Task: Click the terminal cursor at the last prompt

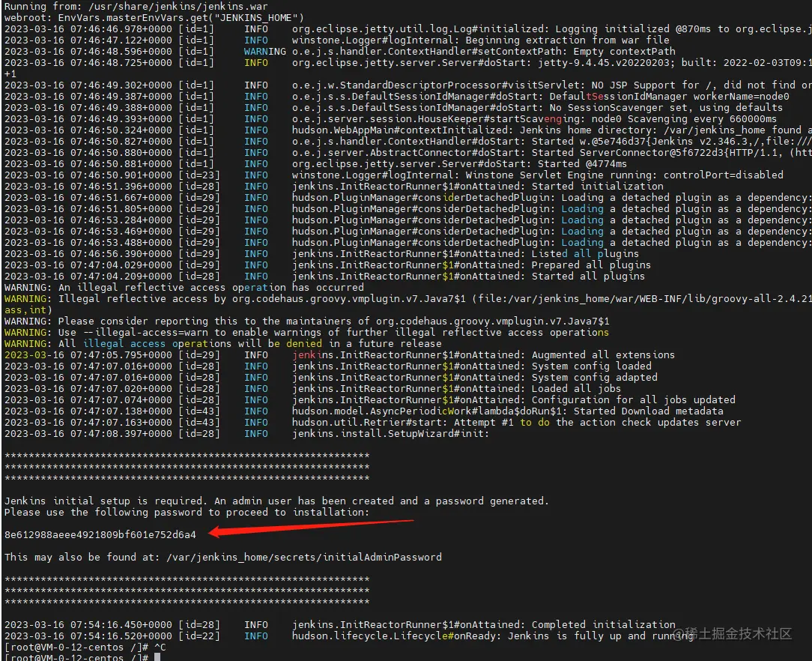Action: point(157,657)
